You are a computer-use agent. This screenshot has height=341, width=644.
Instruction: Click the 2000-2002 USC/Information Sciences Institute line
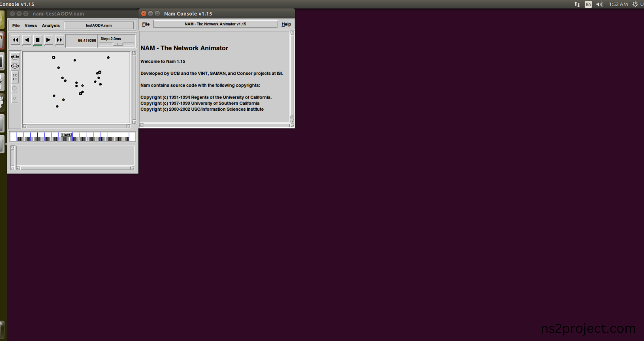(202, 109)
